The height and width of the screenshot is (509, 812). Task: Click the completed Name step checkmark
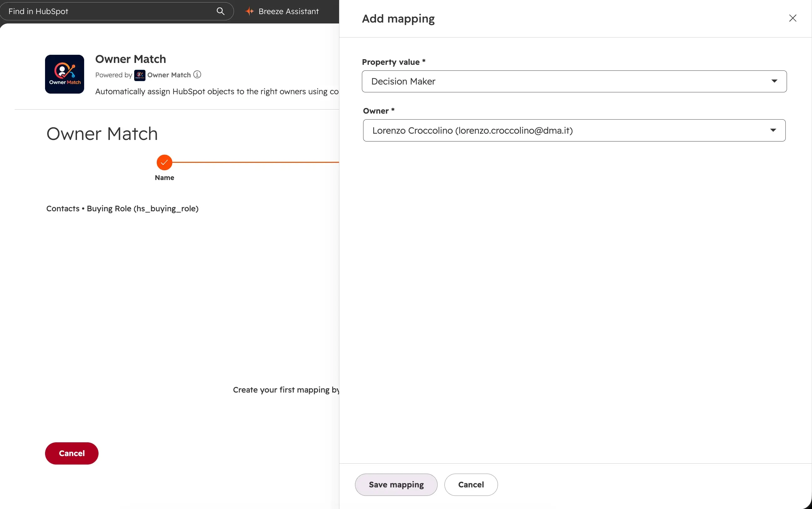[x=165, y=162]
